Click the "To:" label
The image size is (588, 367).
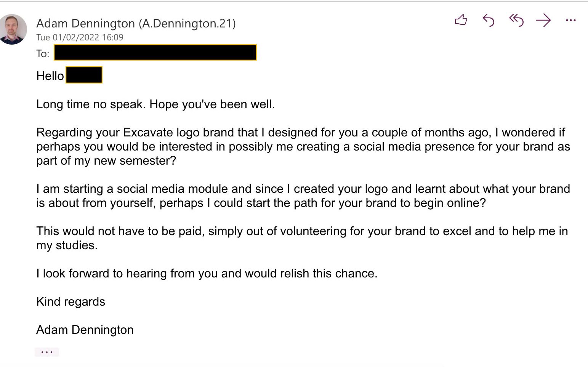pyautogui.click(x=43, y=54)
